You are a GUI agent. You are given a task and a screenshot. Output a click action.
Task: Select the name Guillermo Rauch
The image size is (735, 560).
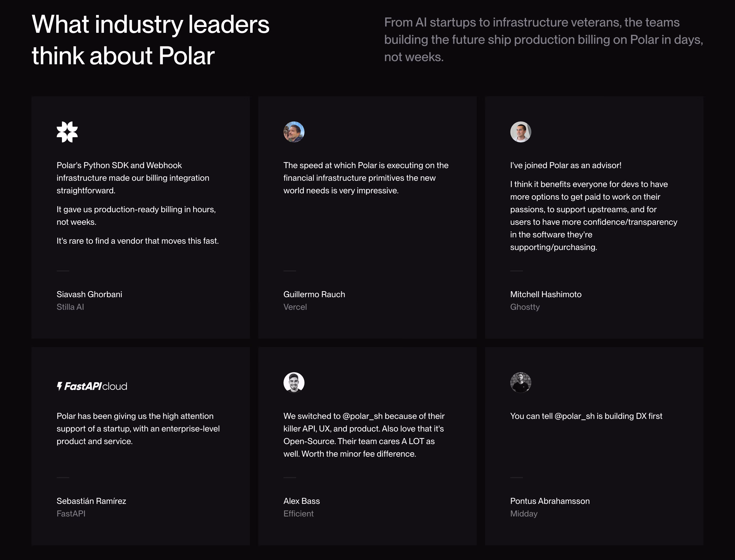coord(314,294)
